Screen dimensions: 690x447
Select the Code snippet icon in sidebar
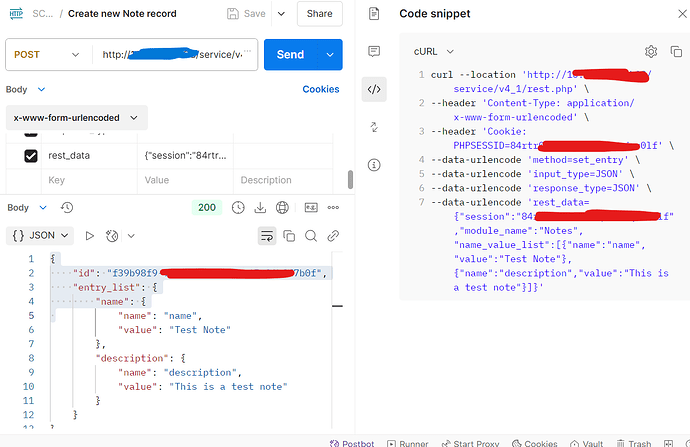point(374,89)
